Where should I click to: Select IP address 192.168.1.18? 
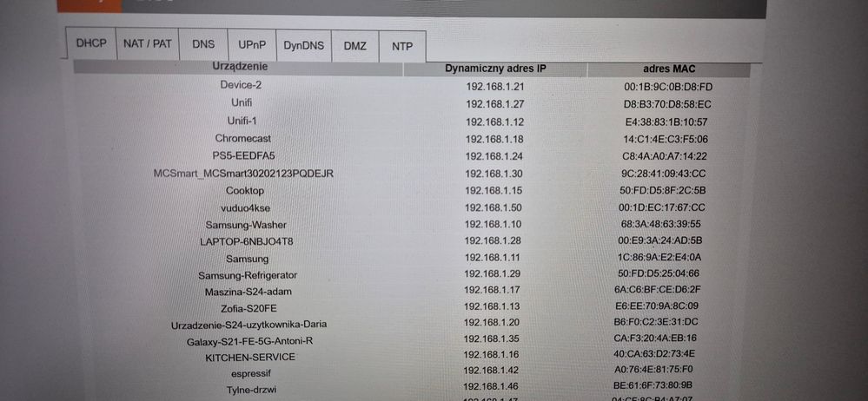tap(494, 140)
